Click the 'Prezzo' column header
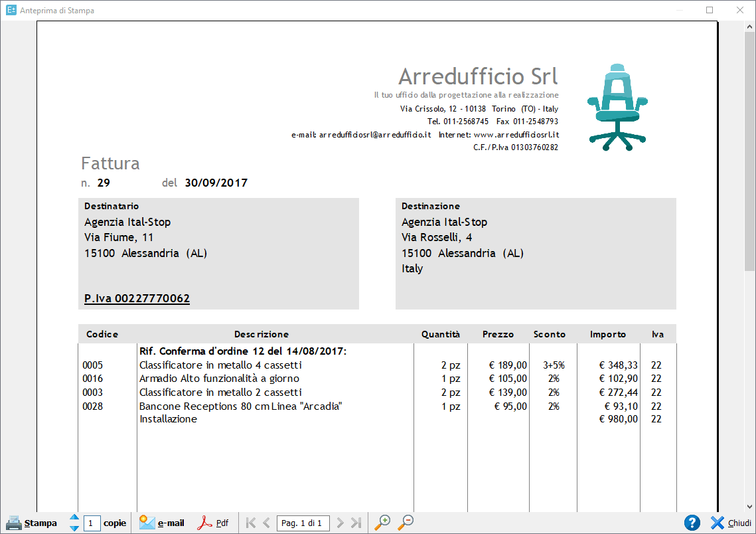Image resolution: width=756 pixels, height=534 pixels. (498, 334)
